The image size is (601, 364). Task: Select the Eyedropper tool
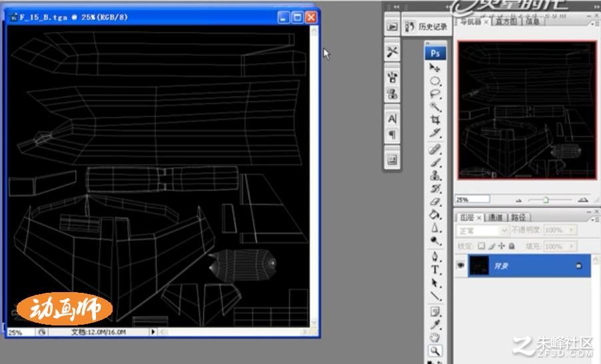point(434,325)
